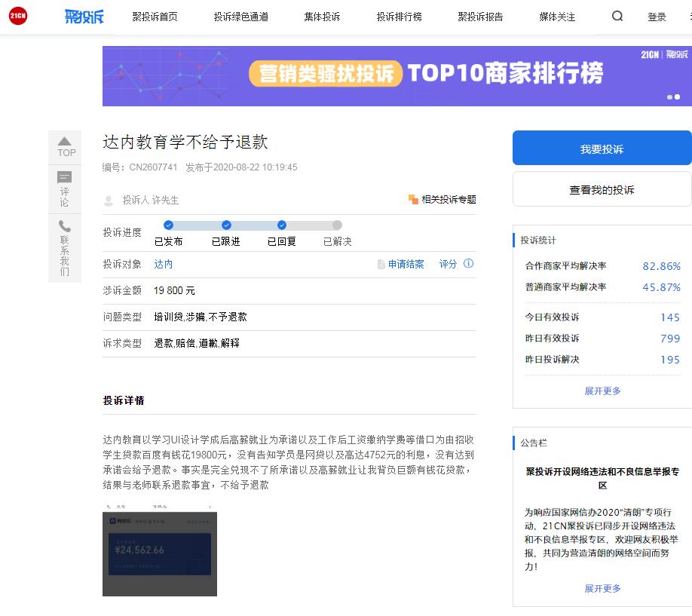The height and width of the screenshot is (616, 692).
Task: Expand 展开更多 under 公告栏
Action: pyautogui.click(x=602, y=588)
